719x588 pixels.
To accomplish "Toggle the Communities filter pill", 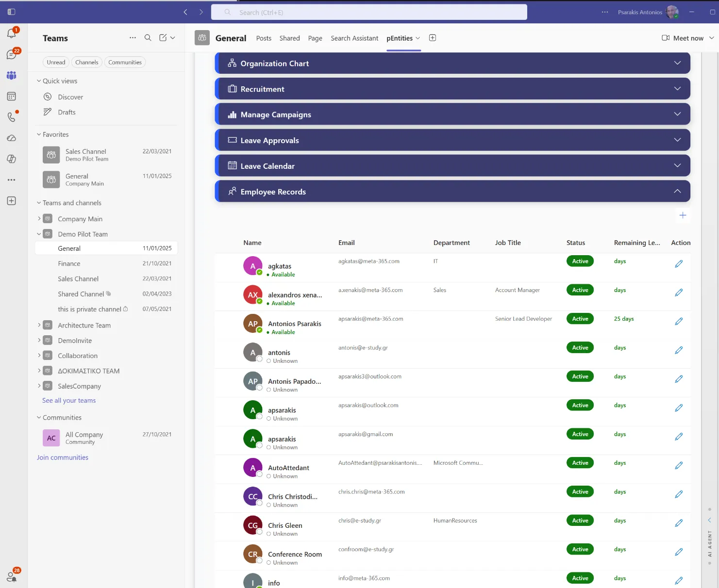I will tap(125, 62).
